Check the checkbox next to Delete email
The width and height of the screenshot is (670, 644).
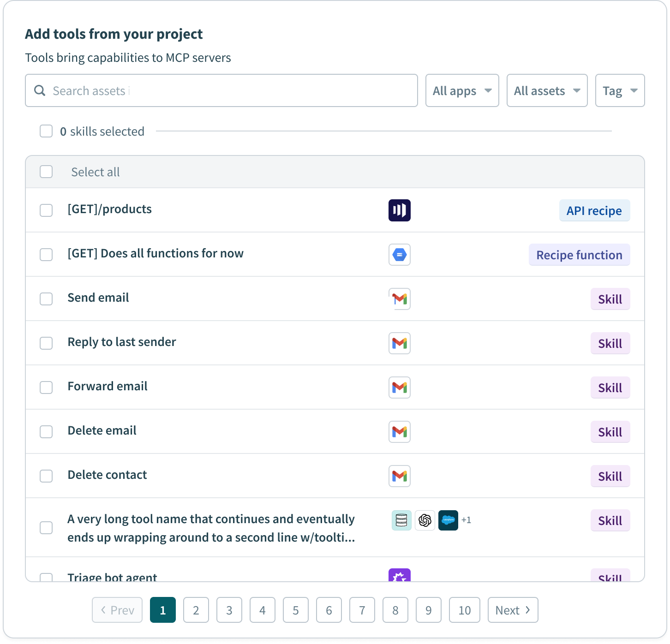coord(46,432)
